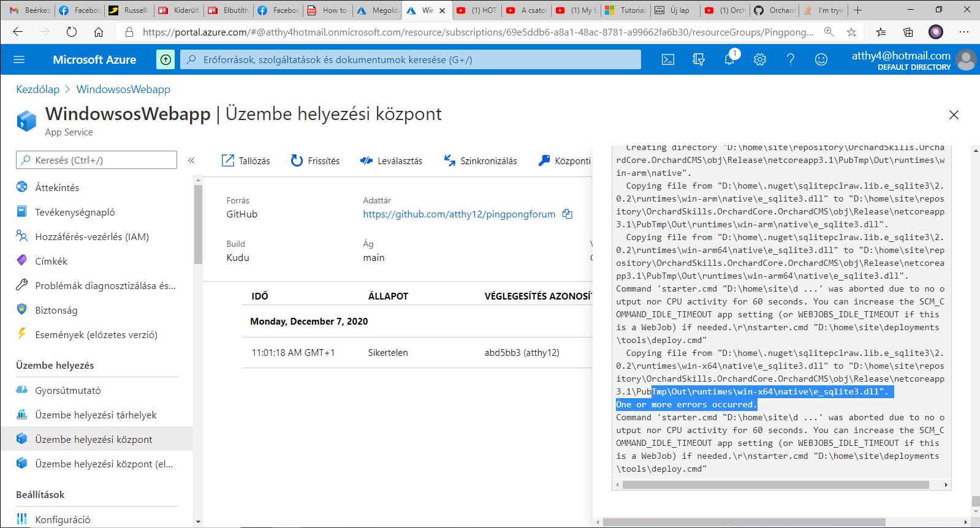
Task: Reload the current page
Action: pos(72,32)
